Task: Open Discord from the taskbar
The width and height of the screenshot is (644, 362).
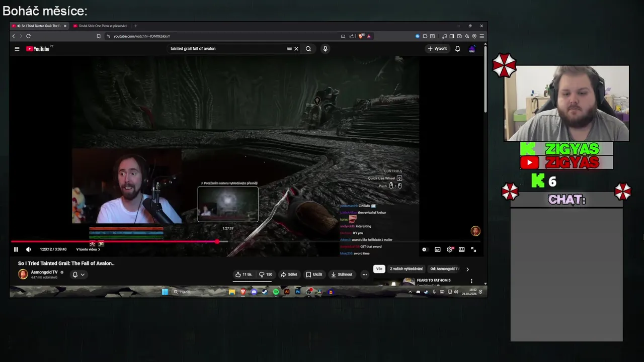Action: 254,292
